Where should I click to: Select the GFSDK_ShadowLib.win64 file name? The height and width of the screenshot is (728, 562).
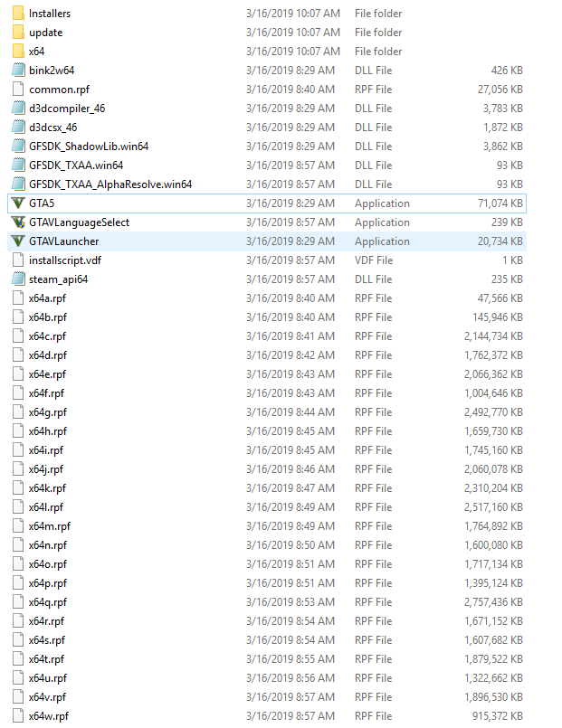[89, 147]
